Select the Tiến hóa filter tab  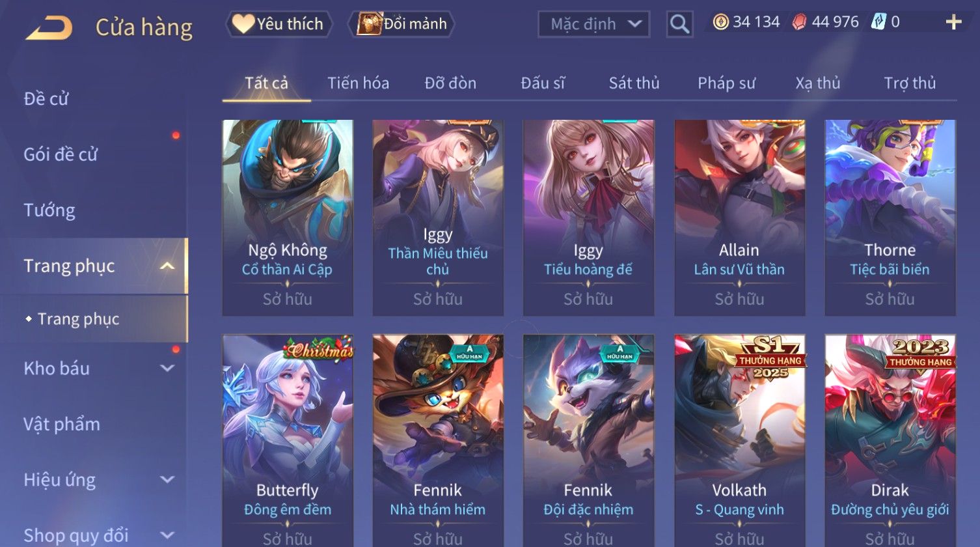(358, 83)
